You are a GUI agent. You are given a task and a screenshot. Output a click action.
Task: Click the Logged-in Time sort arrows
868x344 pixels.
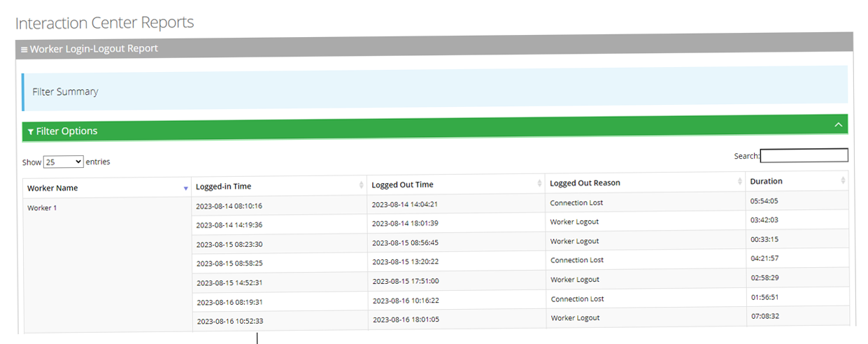point(361,185)
